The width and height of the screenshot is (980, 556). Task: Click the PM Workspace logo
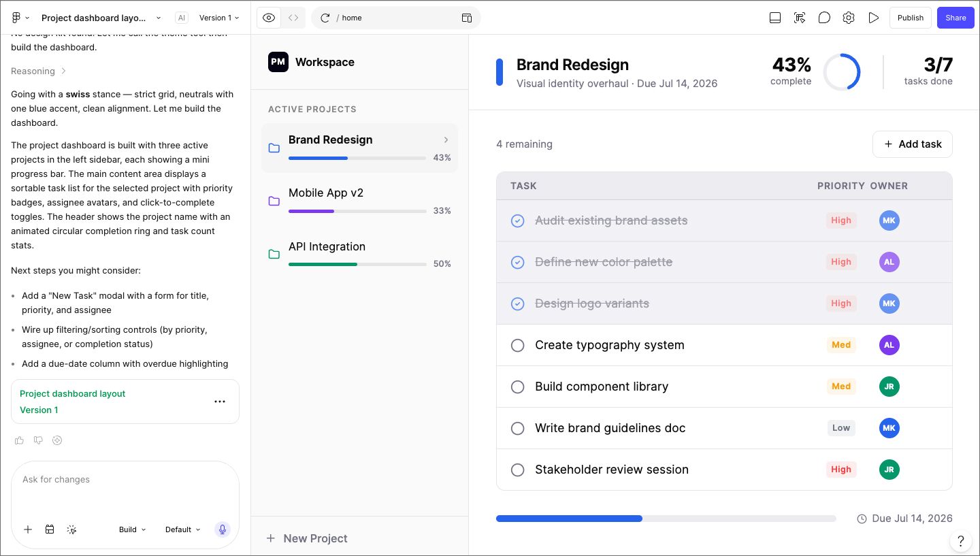click(278, 62)
